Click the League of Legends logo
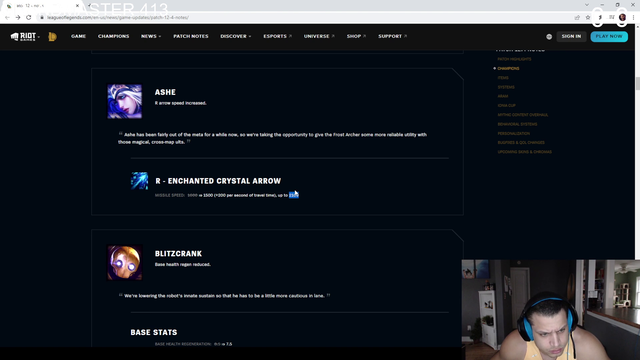640x360 pixels. click(x=52, y=37)
